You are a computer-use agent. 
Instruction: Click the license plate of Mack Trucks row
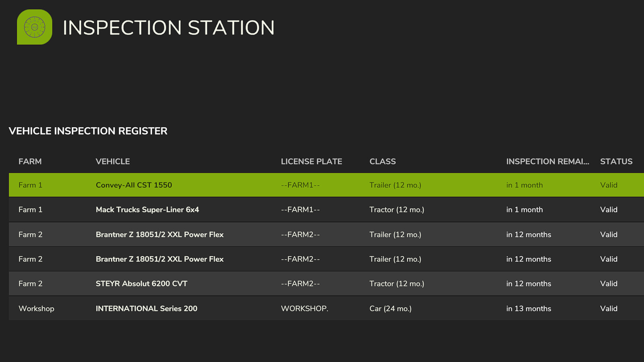pos(300,210)
